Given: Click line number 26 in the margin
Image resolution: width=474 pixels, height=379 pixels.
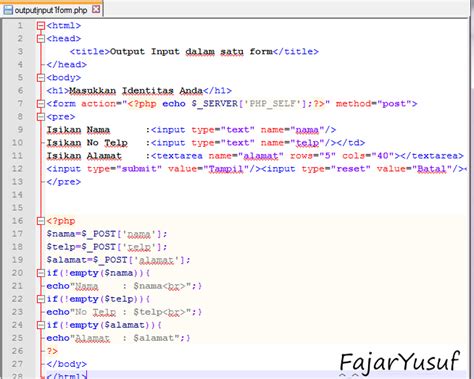Looking at the screenshot, I should coord(17,351).
